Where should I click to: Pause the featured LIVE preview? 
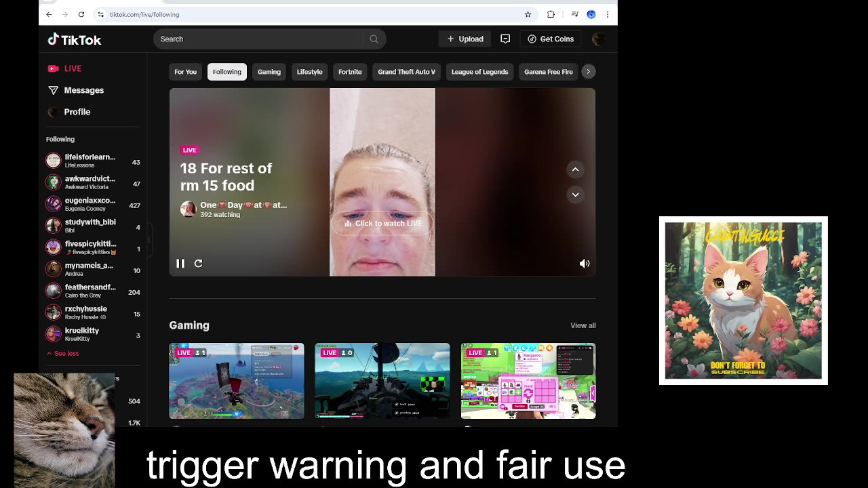[180, 264]
